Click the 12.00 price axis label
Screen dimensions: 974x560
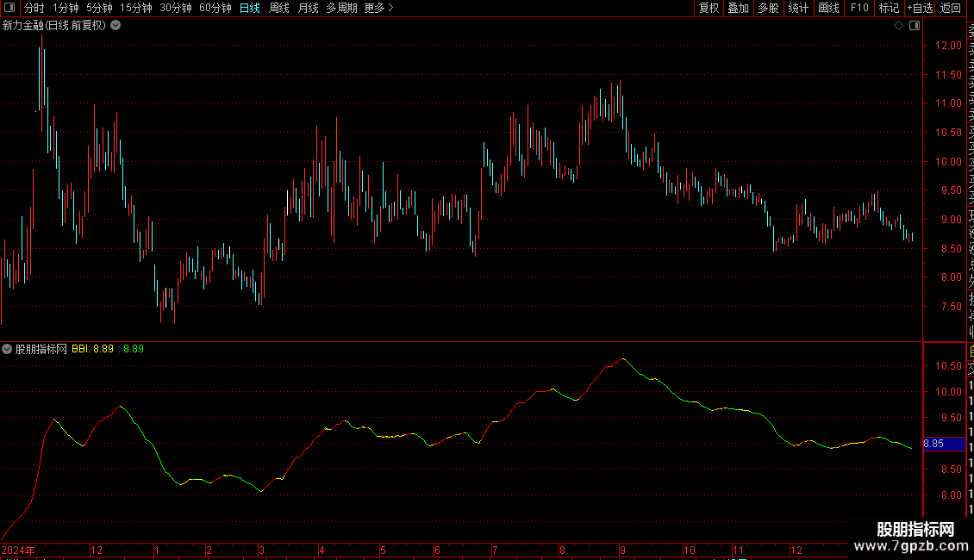pos(948,46)
